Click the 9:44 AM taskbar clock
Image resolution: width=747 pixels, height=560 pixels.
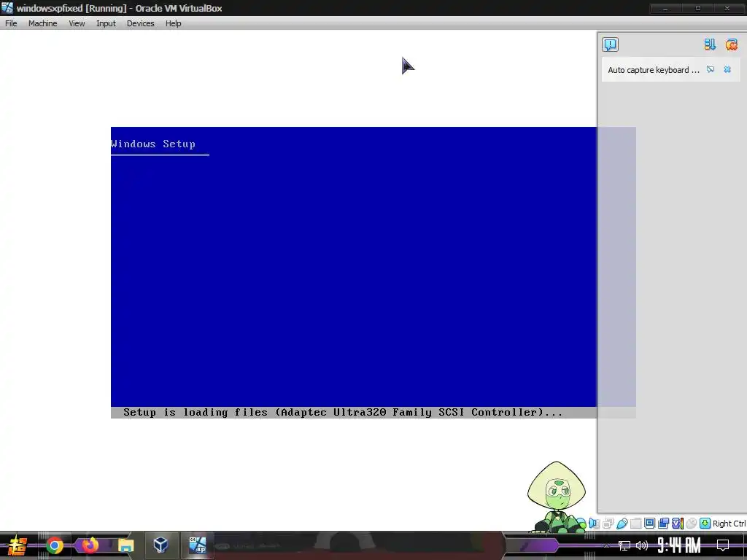click(x=679, y=545)
